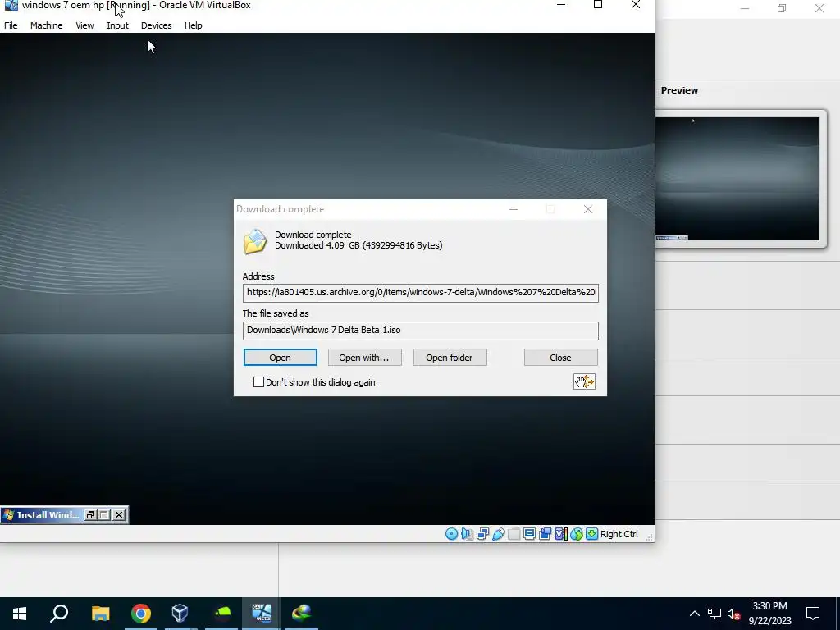The image size is (840, 630).
Task: Click the file saved as path field
Action: [x=421, y=331]
